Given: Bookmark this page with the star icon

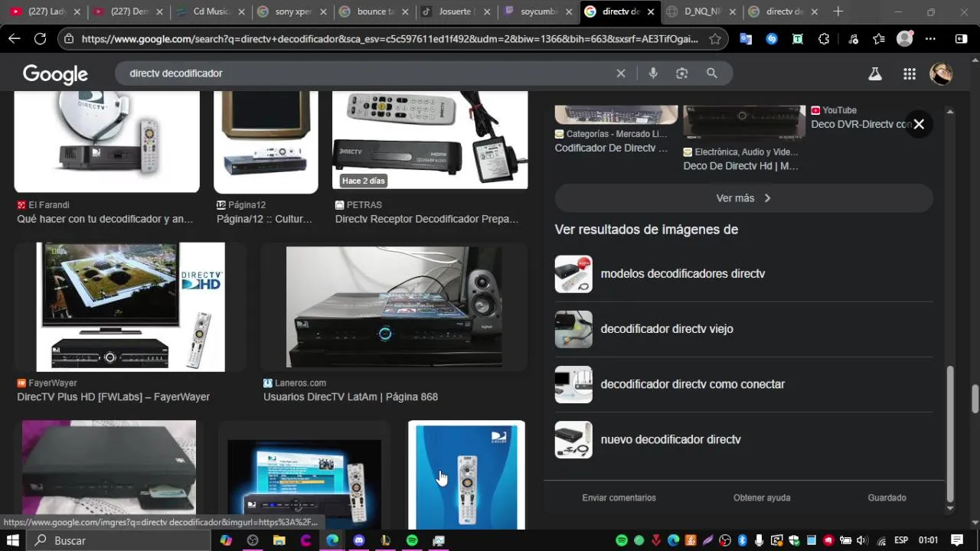Looking at the screenshot, I should tap(715, 38).
